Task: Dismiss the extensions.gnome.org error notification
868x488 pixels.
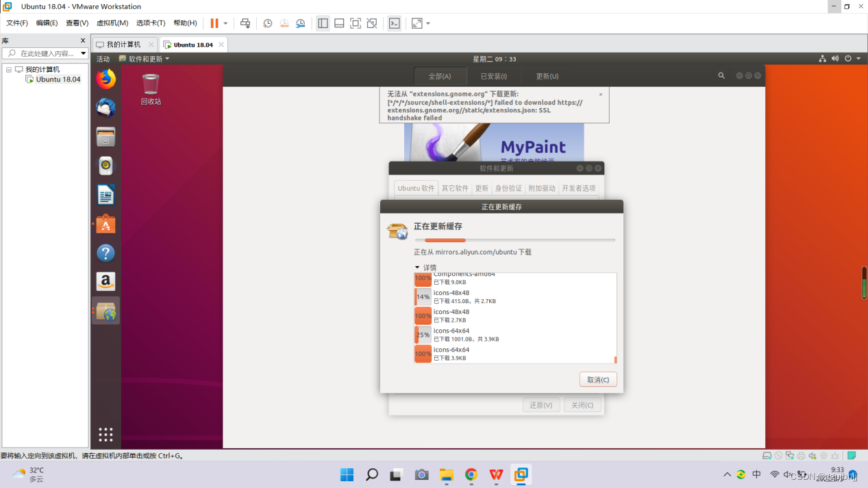Action: click(x=601, y=94)
